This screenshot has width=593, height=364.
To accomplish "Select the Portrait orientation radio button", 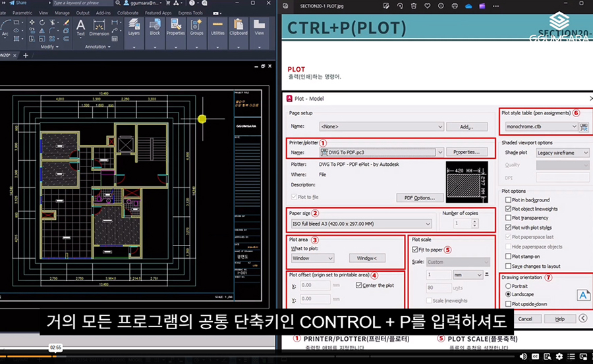I will coord(507,286).
